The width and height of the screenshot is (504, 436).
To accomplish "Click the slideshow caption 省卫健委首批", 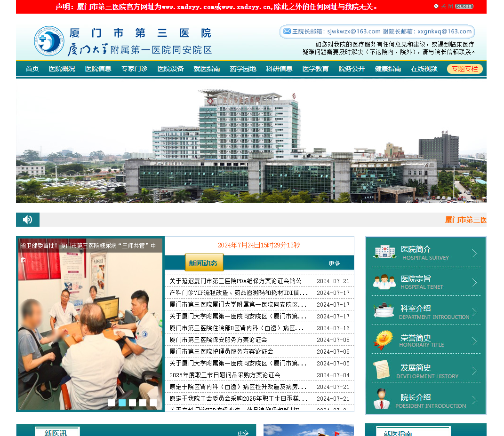I will pyautogui.click(x=88, y=252).
